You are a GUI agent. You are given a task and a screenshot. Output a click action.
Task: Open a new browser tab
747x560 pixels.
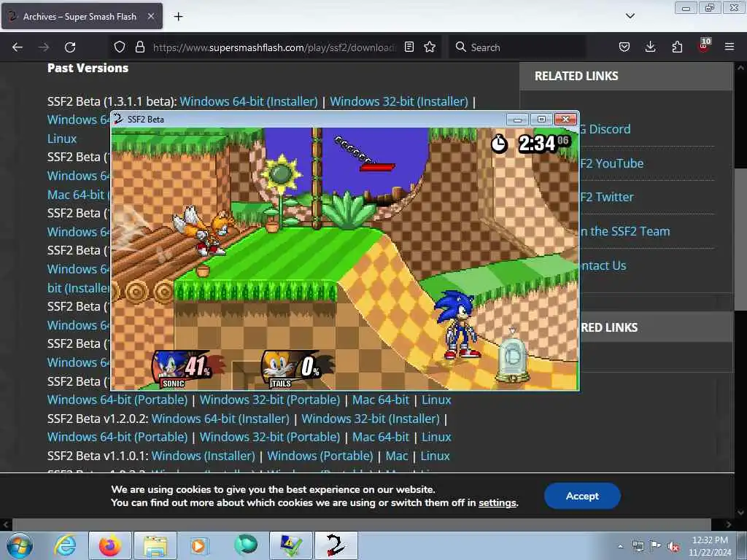[178, 17]
